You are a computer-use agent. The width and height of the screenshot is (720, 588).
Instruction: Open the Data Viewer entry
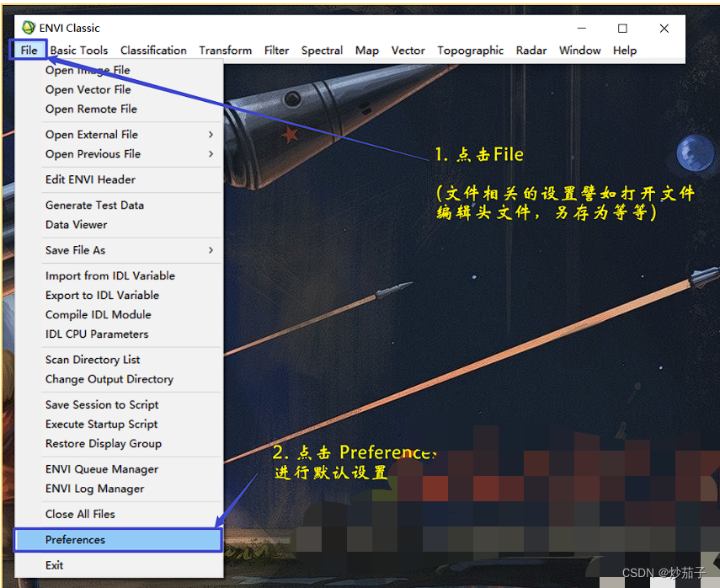(119, 225)
